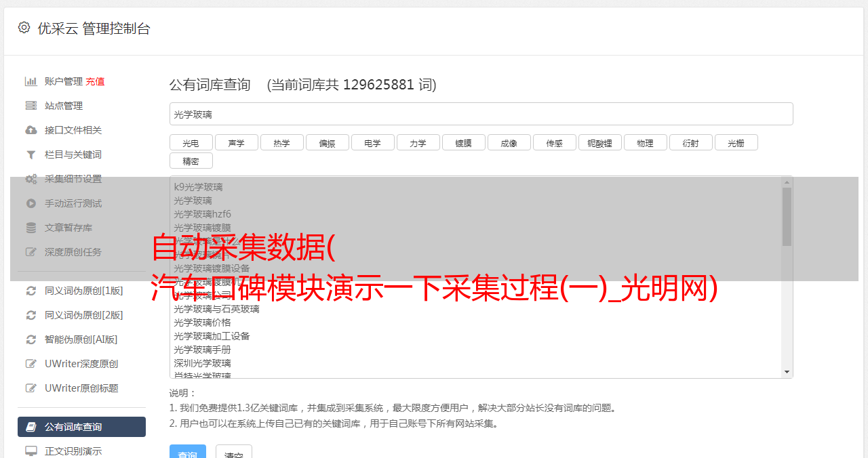Click the red 充值 link
This screenshot has width=868, height=458.
pyautogui.click(x=95, y=81)
